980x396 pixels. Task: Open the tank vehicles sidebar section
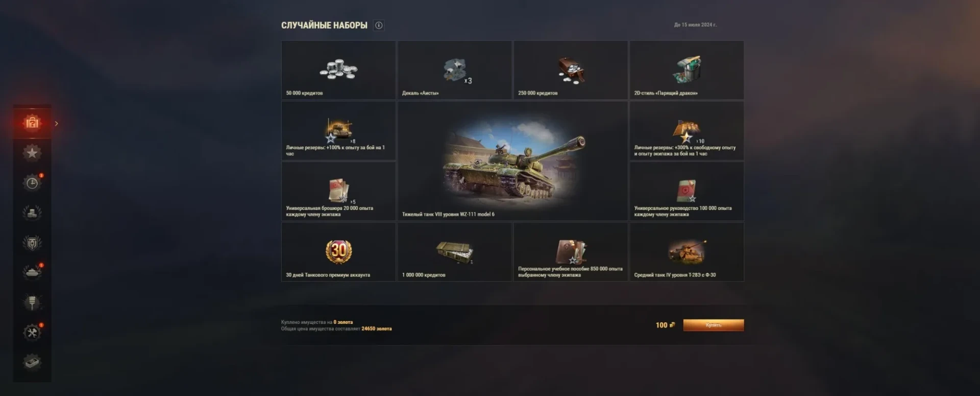tap(32, 272)
